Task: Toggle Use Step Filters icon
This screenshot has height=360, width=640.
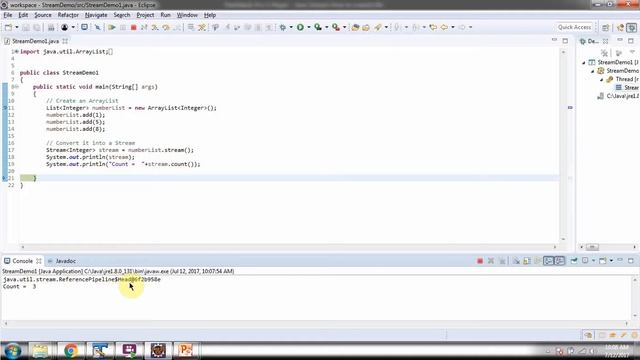Action: point(202,27)
